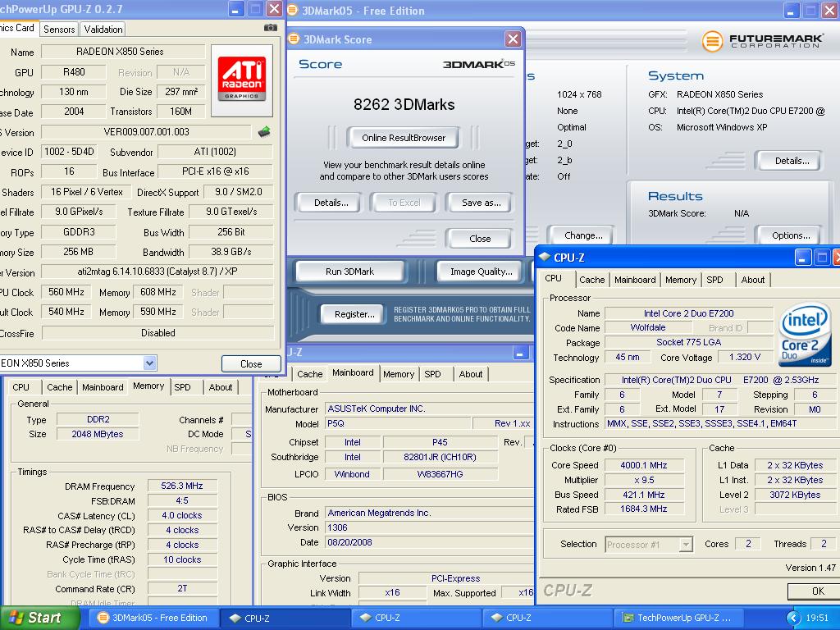Select About tab in middle CPU-Z window
The height and width of the screenshot is (630, 840).
click(471, 374)
